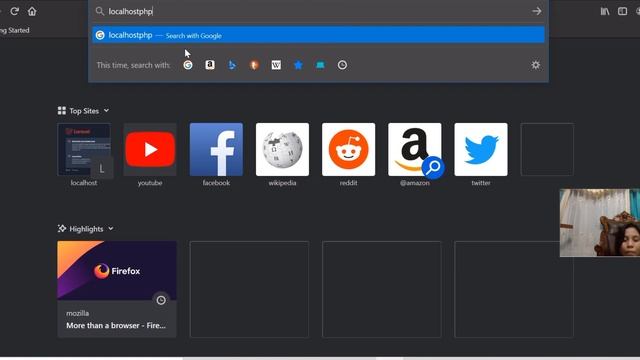Open search settings gear icon
The width and height of the screenshot is (640, 360).
click(x=536, y=65)
